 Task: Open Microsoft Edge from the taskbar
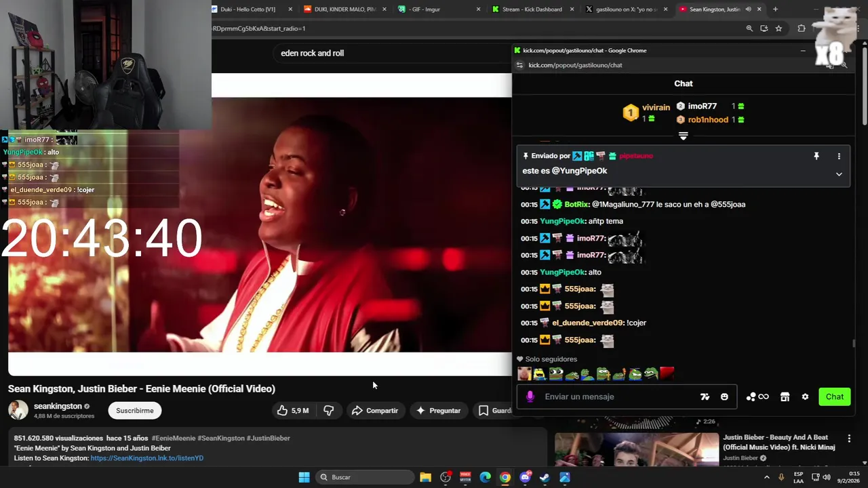point(485,477)
